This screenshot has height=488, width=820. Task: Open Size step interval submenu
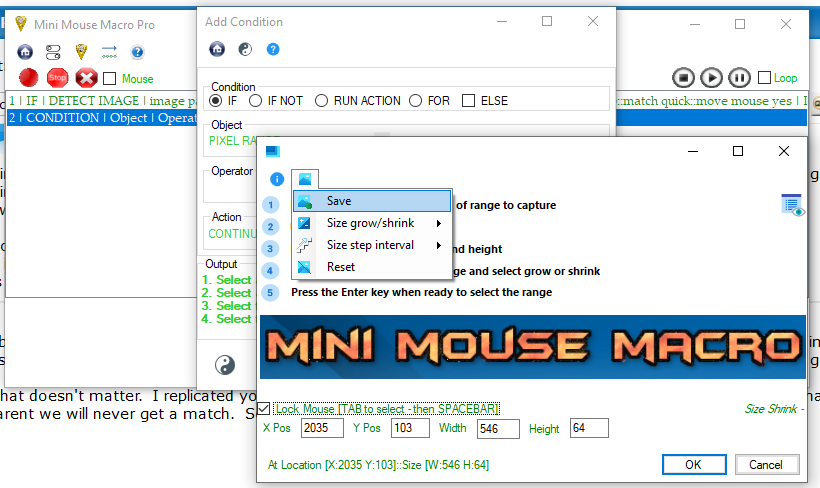point(372,245)
